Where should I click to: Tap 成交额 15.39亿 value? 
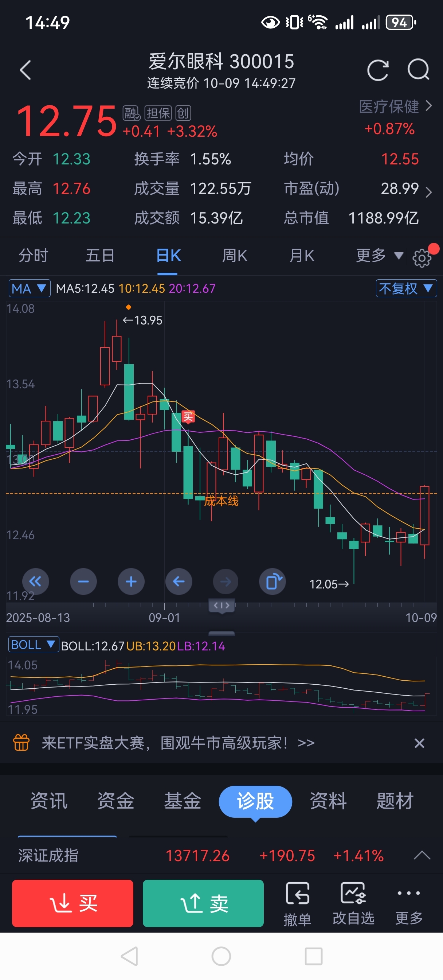216,218
